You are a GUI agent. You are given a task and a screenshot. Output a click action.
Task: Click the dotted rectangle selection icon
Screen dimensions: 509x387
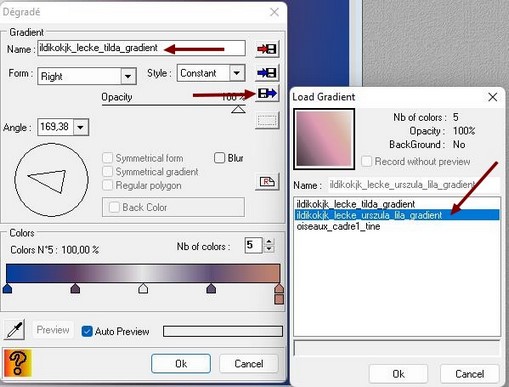tap(267, 120)
